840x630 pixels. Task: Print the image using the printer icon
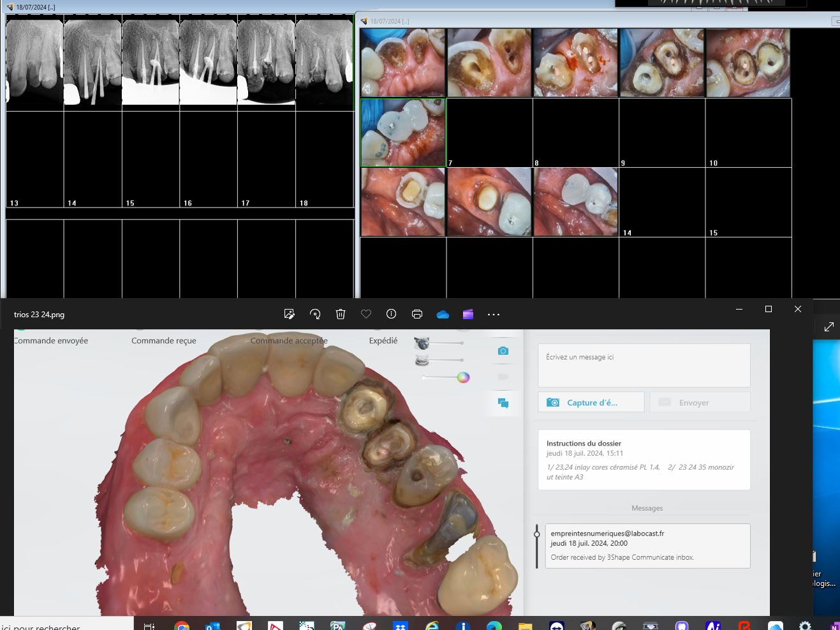tap(417, 314)
